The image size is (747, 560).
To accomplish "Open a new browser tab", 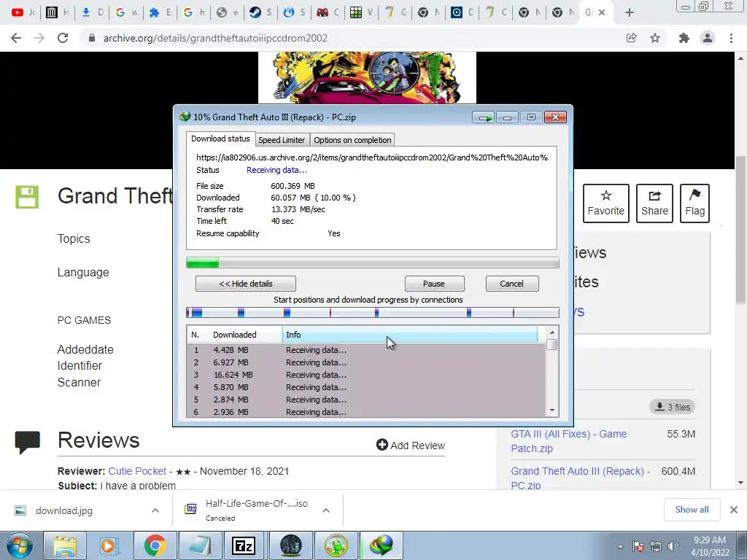I will point(630,13).
